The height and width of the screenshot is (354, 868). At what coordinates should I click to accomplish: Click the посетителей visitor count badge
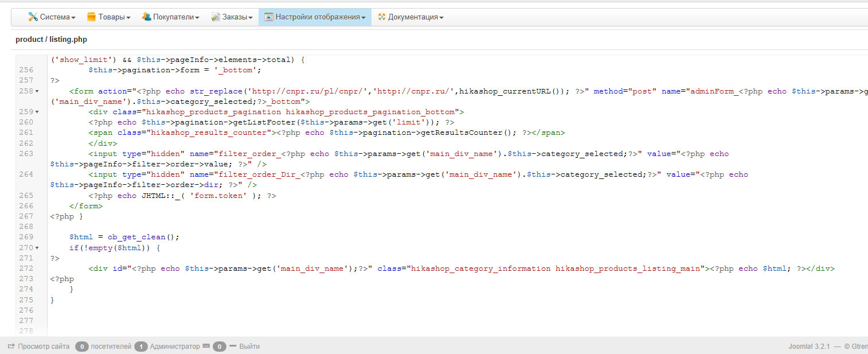click(x=82, y=347)
